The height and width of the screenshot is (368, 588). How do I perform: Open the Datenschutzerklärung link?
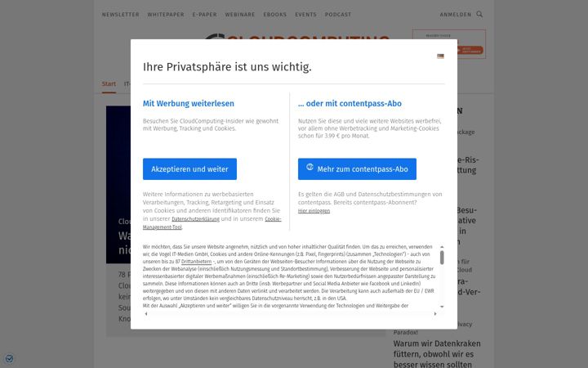click(195, 219)
